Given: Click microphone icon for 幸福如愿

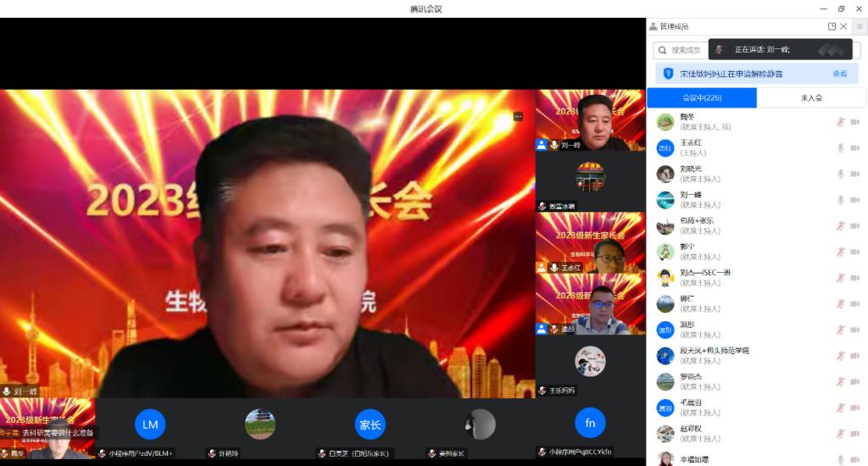Looking at the screenshot, I should [840, 459].
